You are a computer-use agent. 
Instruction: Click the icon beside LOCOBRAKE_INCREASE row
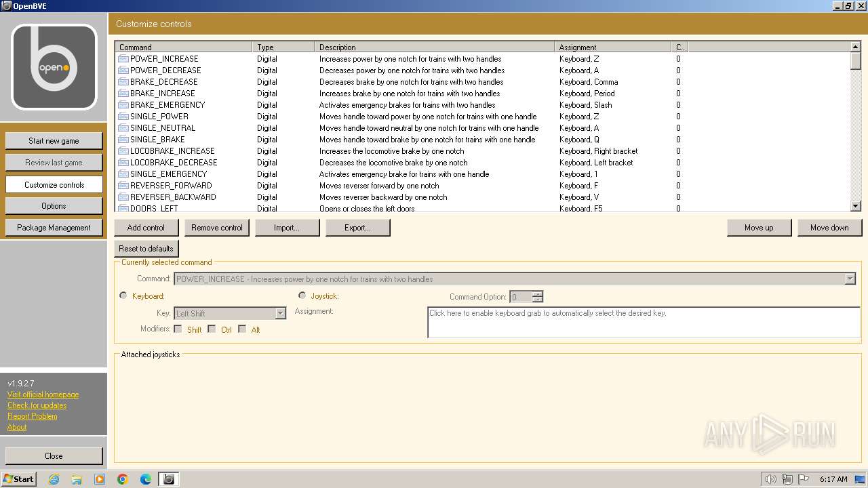123,151
